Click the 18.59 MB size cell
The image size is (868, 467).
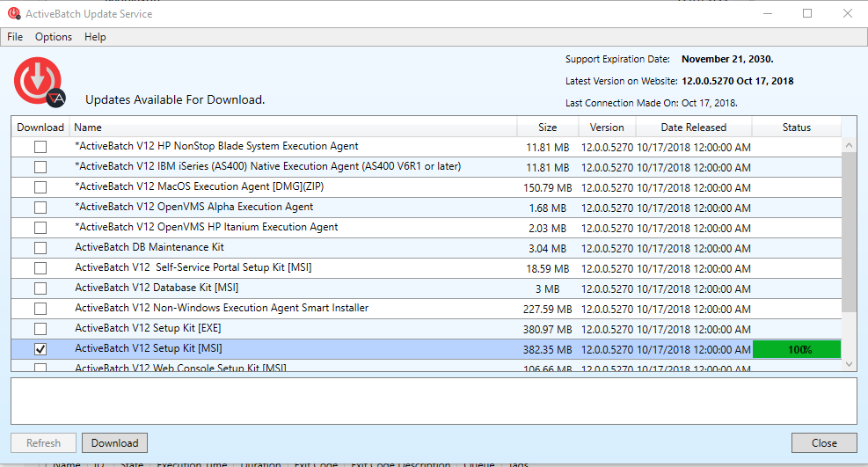(548, 269)
